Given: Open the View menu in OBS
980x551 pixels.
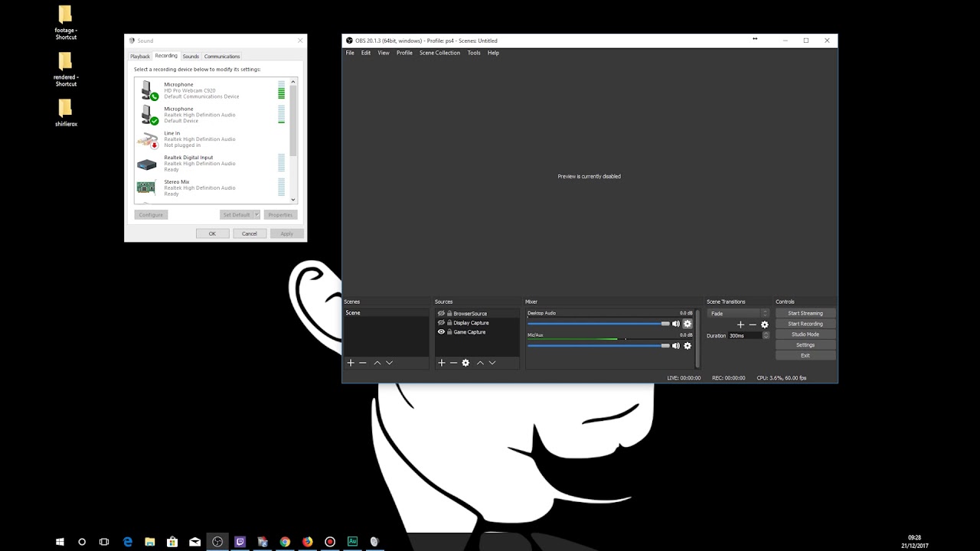Looking at the screenshot, I should click(x=384, y=53).
